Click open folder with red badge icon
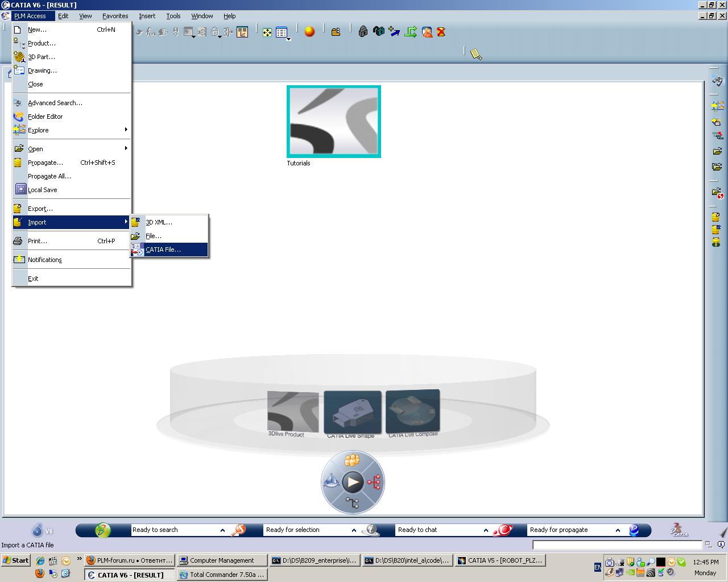The image size is (728, 582). click(x=717, y=193)
